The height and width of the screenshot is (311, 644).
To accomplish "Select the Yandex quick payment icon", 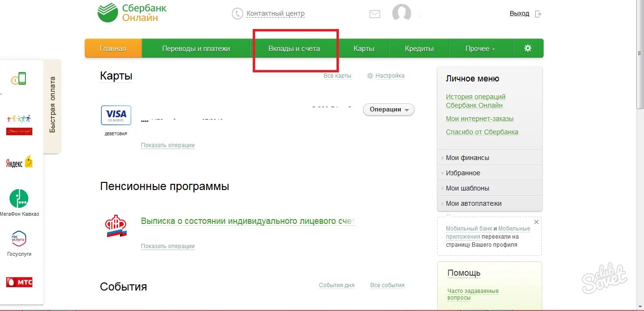I will point(19,162).
